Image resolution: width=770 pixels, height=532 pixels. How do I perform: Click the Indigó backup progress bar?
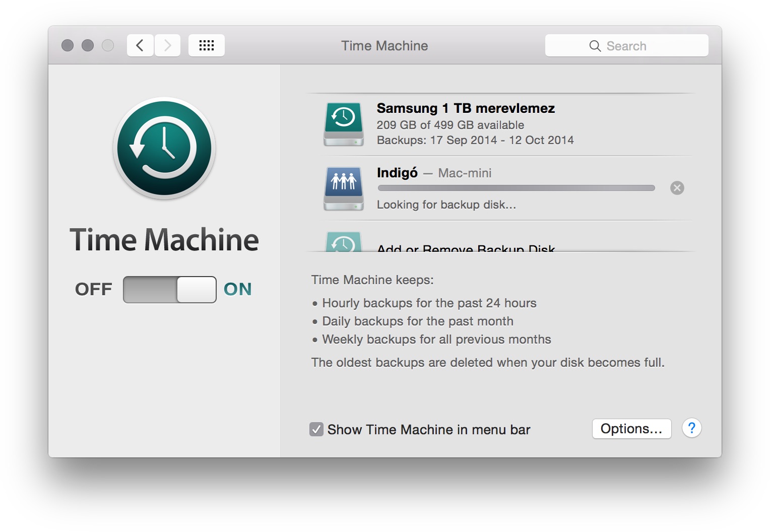pos(516,188)
